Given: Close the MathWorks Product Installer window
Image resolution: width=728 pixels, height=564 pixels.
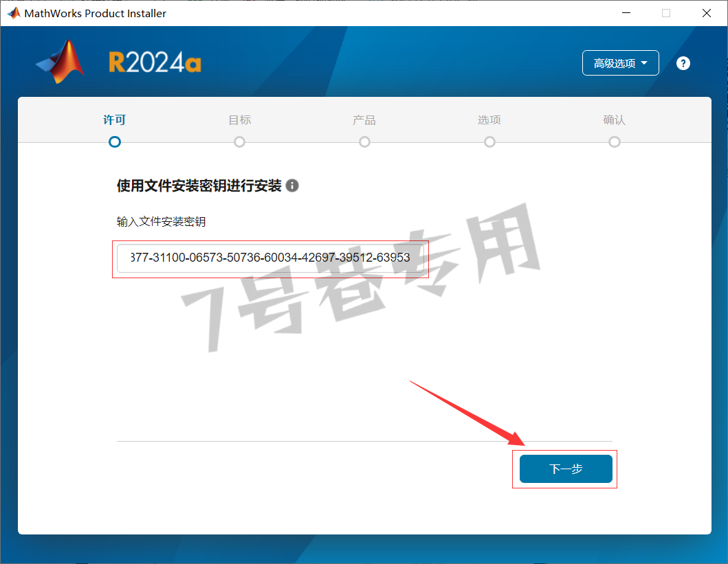Looking at the screenshot, I should click(x=707, y=13).
